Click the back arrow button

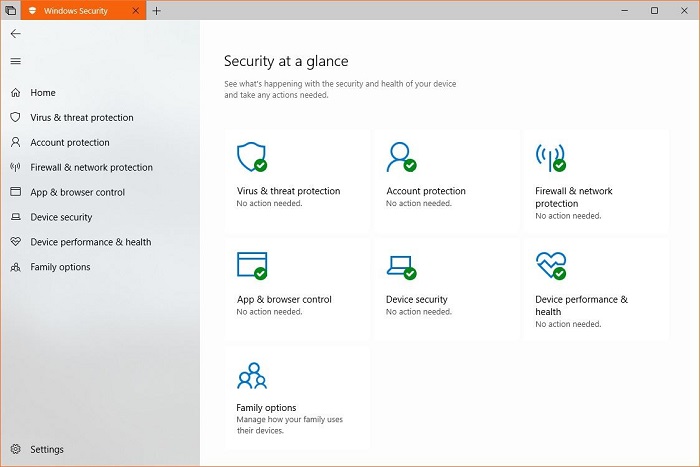click(x=16, y=33)
